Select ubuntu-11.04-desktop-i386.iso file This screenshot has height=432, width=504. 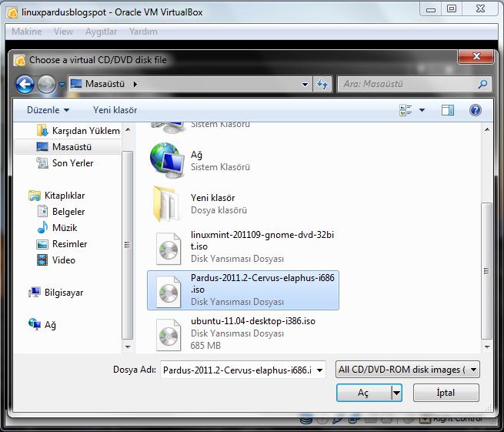[243, 333]
